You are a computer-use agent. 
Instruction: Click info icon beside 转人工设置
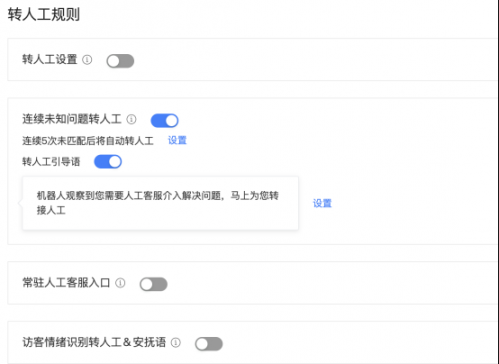pos(87,60)
